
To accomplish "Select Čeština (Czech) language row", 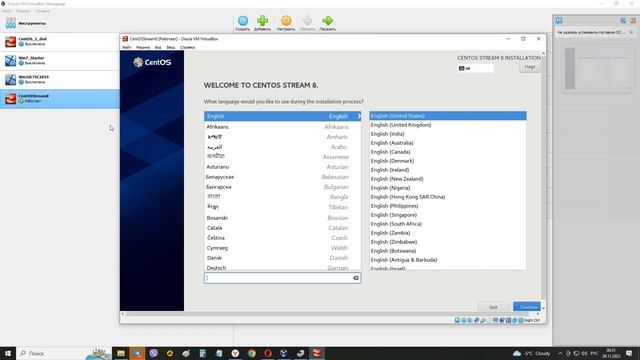I will (x=282, y=238).
